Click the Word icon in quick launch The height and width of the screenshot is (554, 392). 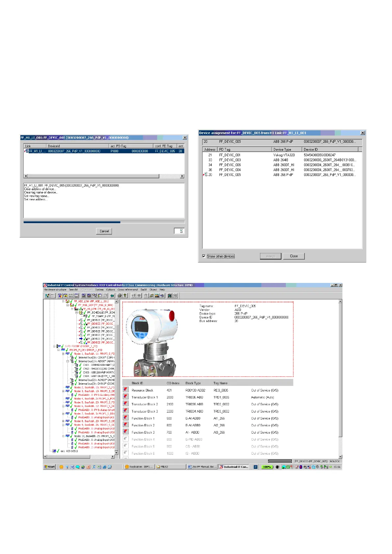72,467
